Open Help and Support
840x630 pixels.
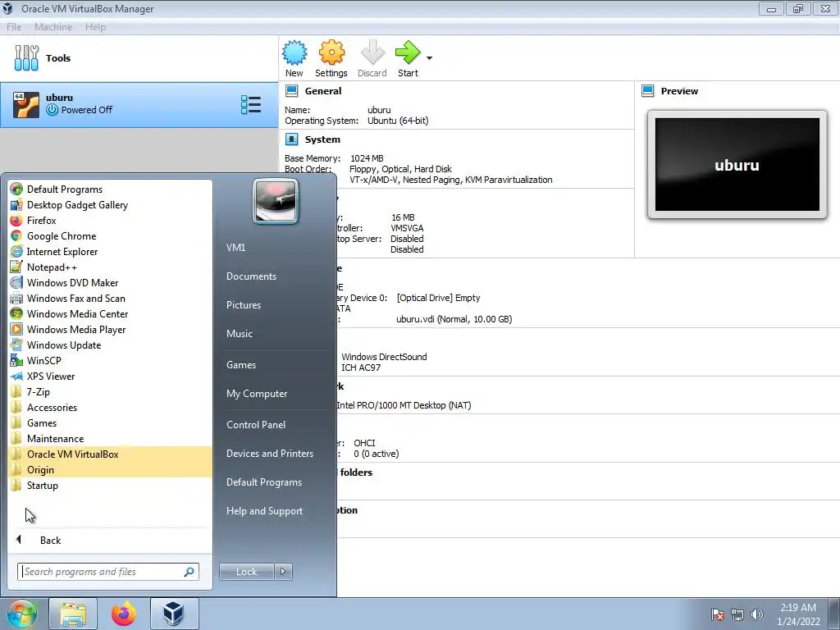coord(264,511)
